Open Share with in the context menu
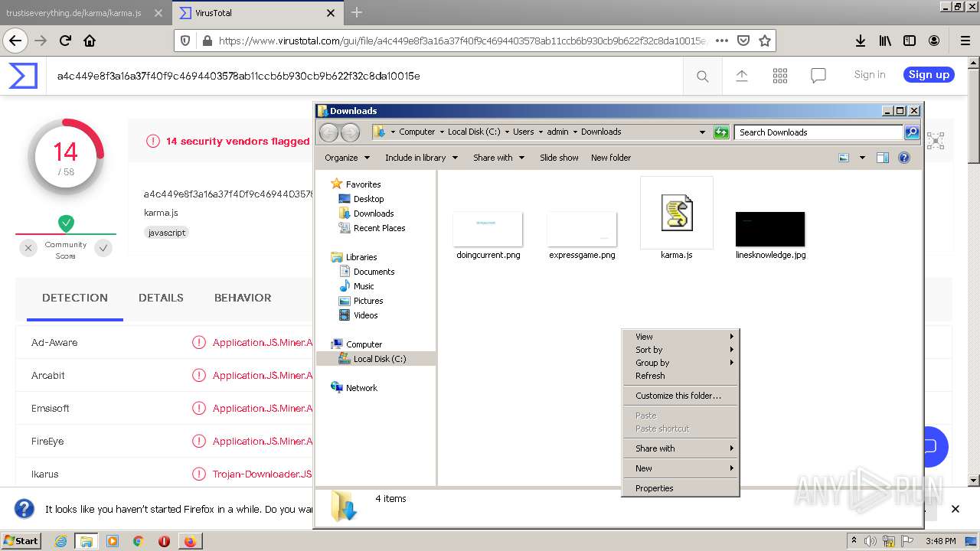This screenshot has height=551, width=980. (681, 448)
